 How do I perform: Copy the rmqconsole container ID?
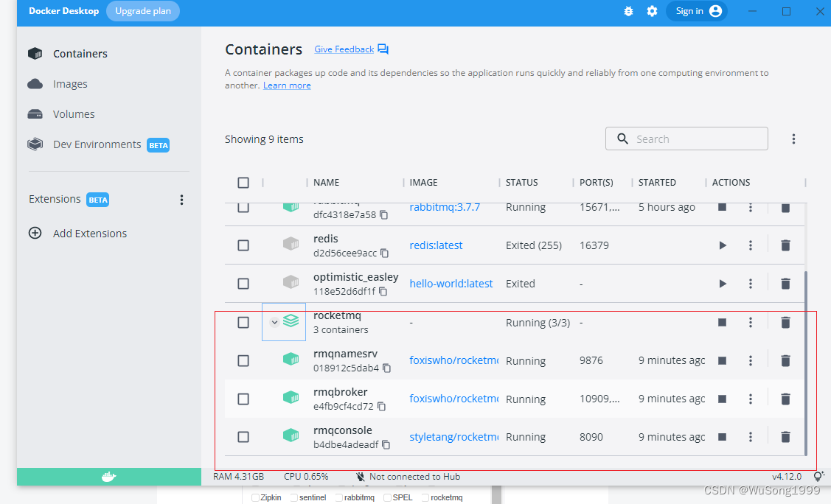(x=387, y=444)
